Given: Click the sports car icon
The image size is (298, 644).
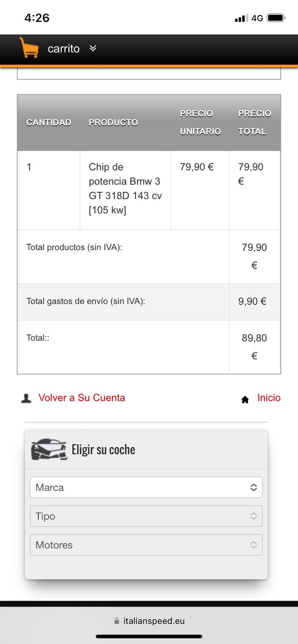Looking at the screenshot, I should point(48,450).
